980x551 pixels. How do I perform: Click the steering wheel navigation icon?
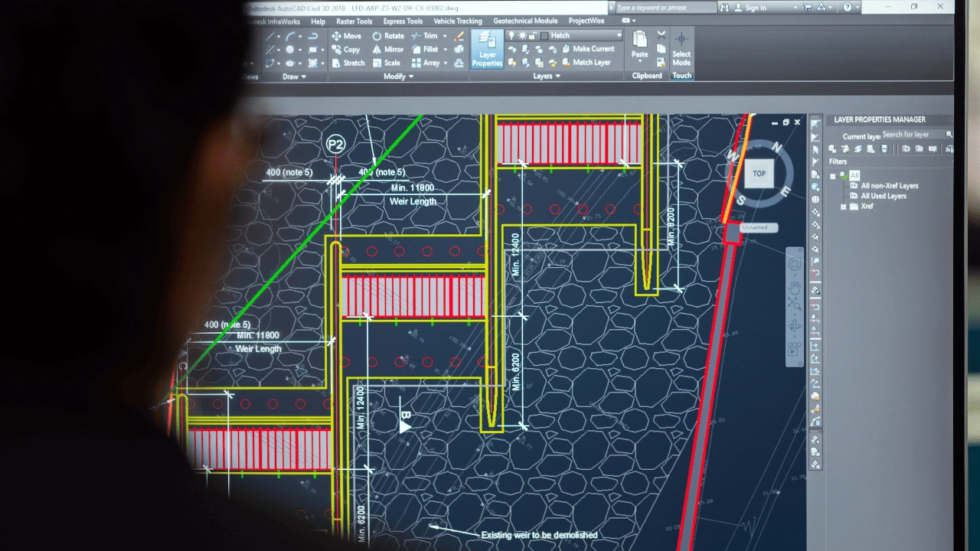[795, 266]
